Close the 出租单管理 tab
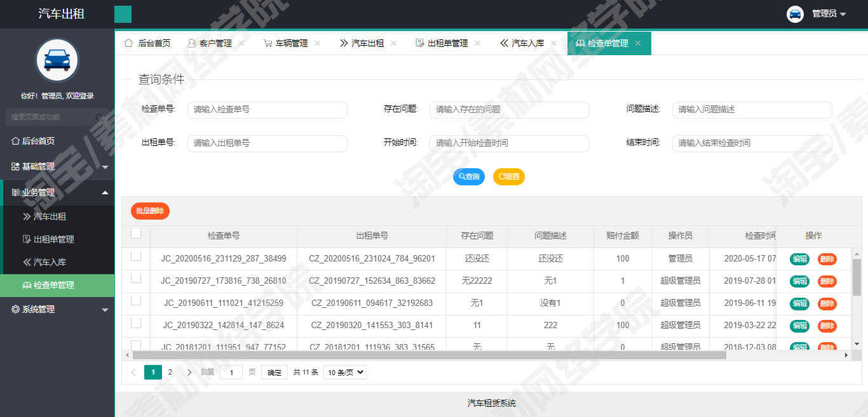 [478, 43]
